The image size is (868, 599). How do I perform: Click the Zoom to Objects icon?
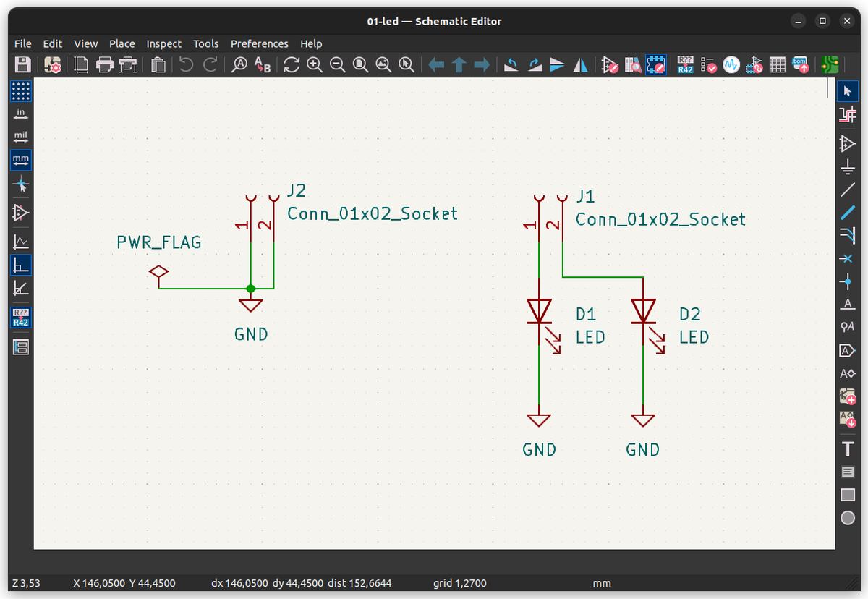click(384, 65)
